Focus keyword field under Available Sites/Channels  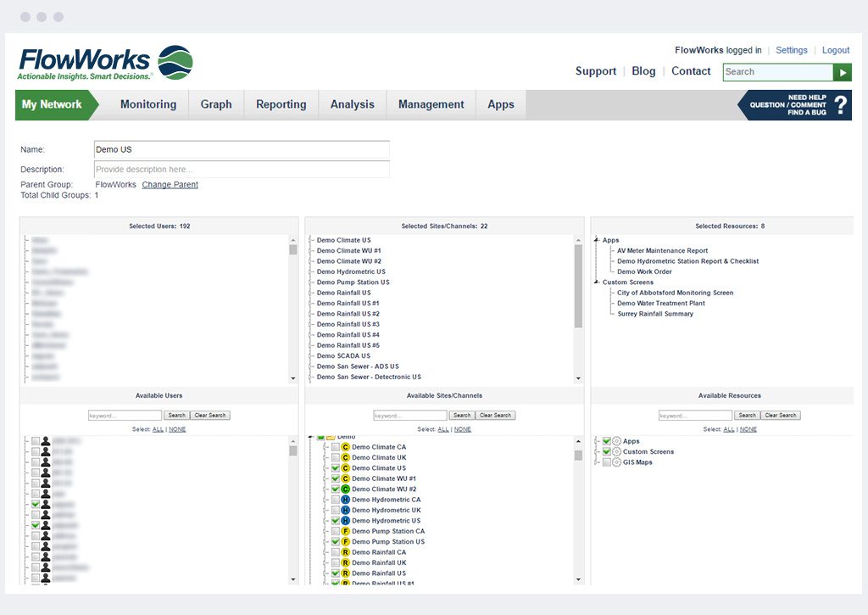click(x=410, y=416)
